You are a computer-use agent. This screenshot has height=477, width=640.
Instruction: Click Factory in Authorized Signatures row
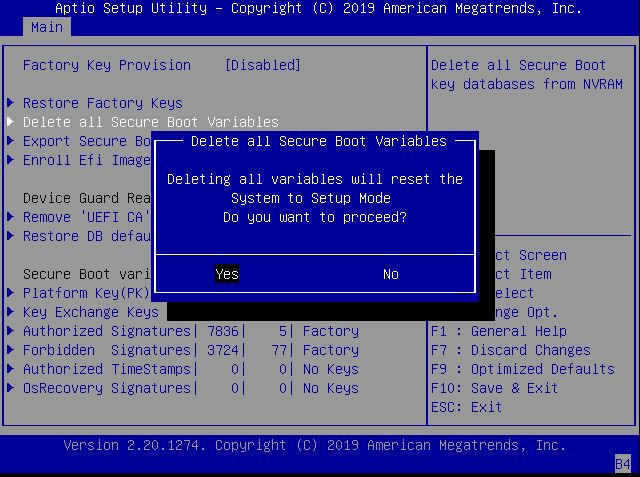pyautogui.click(x=331, y=331)
